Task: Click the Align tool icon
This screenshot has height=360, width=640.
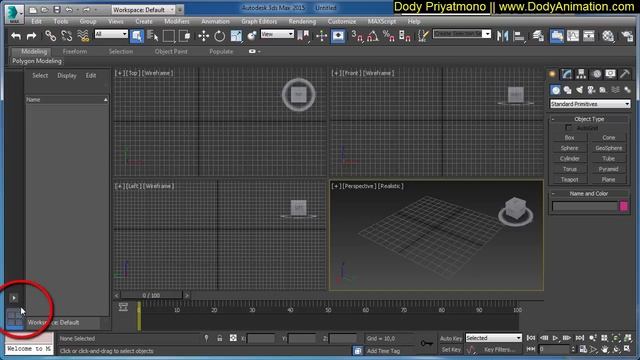Action: (x=519, y=36)
